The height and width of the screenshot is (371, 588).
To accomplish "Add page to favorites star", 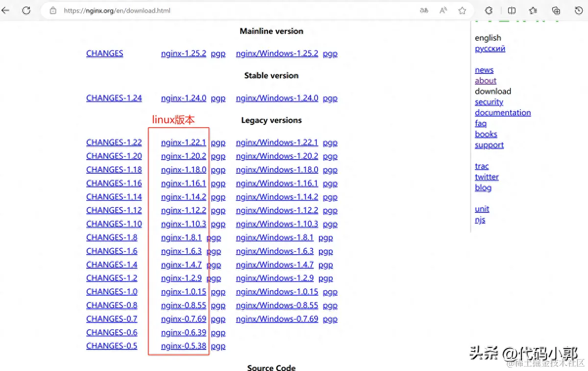I will pyautogui.click(x=462, y=10).
